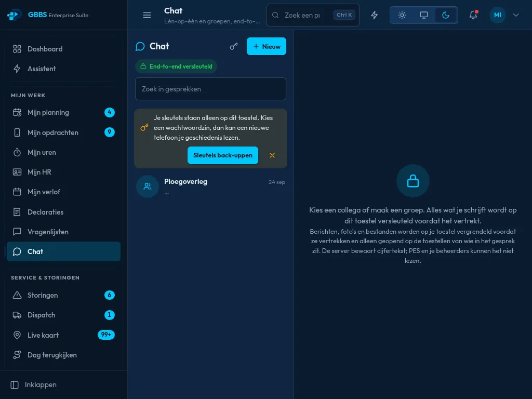The width and height of the screenshot is (532, 399).
Task: Switch to light theme sun icon
Action: click(402, 15)
